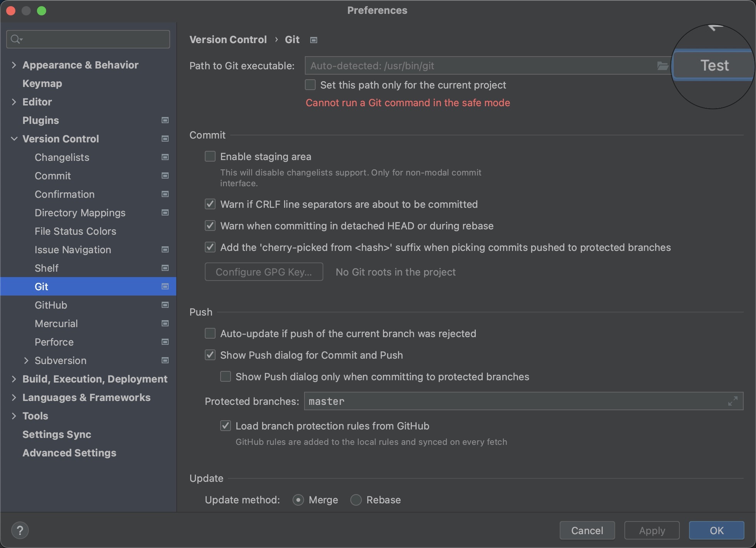Click the project icon next to Changelists
756x548 pixels.
[x=165, y=157]
